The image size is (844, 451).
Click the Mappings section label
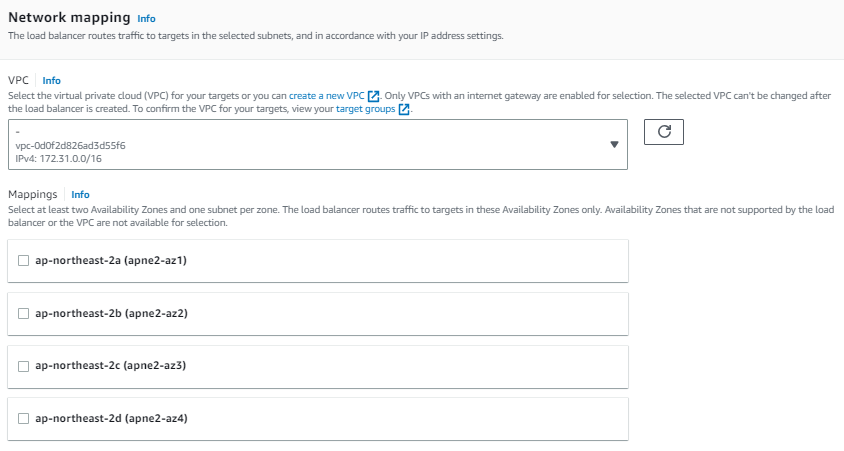(32, 194)
